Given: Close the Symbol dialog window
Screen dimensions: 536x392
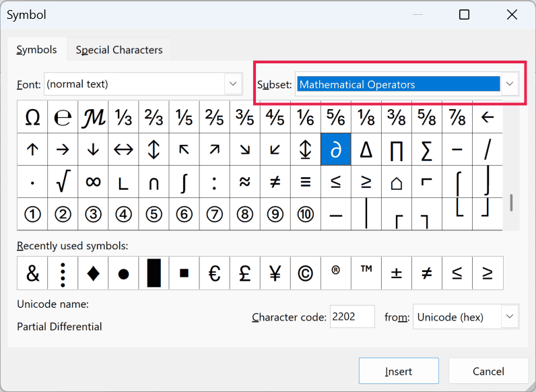Looking at the screenshot, I should [x=512, y=14].
